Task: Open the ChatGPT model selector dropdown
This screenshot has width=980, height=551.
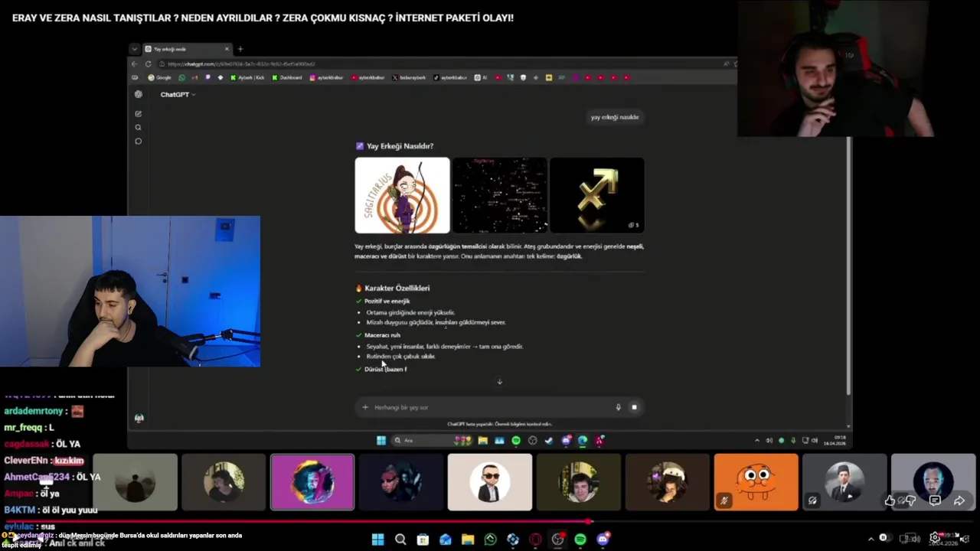Action: pos(178,94)
